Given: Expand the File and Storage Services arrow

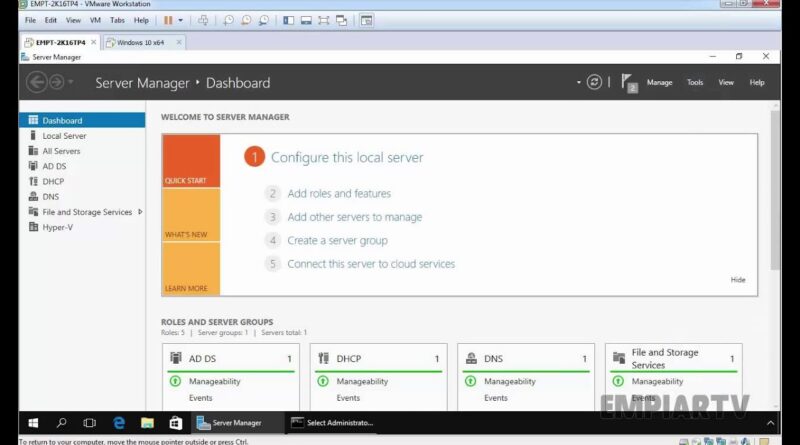Looking at the screenshot, I should [x=140, y=212].
